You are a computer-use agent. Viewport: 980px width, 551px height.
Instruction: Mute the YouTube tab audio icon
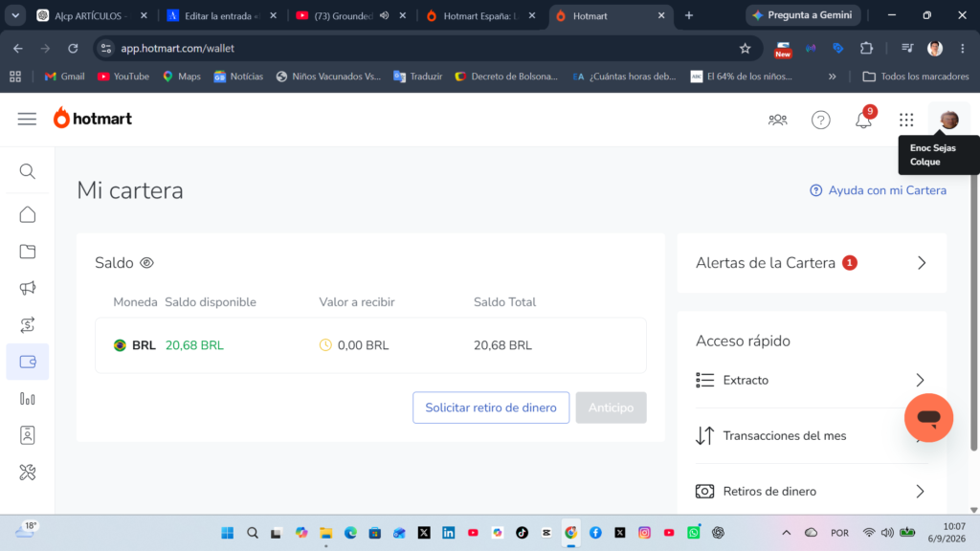(385, 15)
